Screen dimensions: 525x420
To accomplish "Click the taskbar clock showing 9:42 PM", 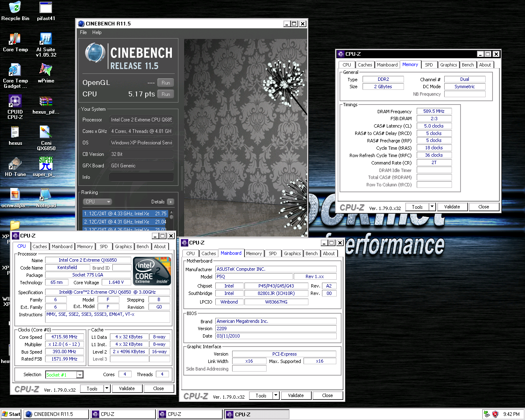I will click(x=511, y=414).
